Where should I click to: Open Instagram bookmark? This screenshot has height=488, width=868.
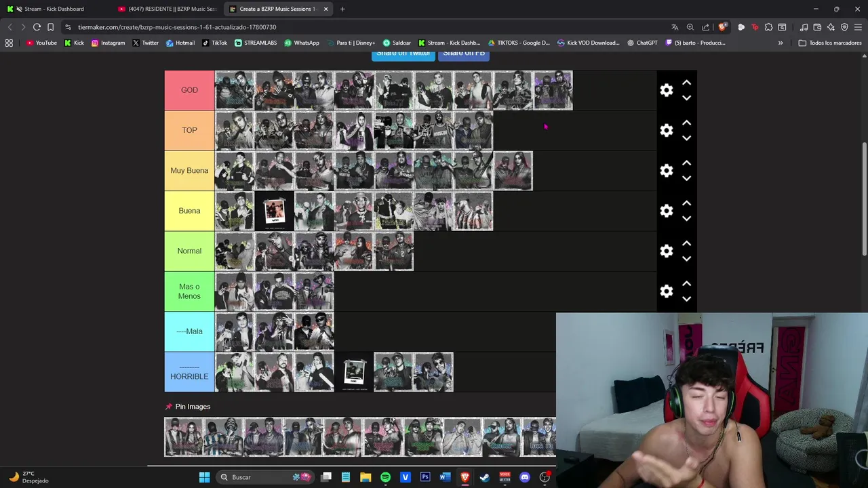108,43
